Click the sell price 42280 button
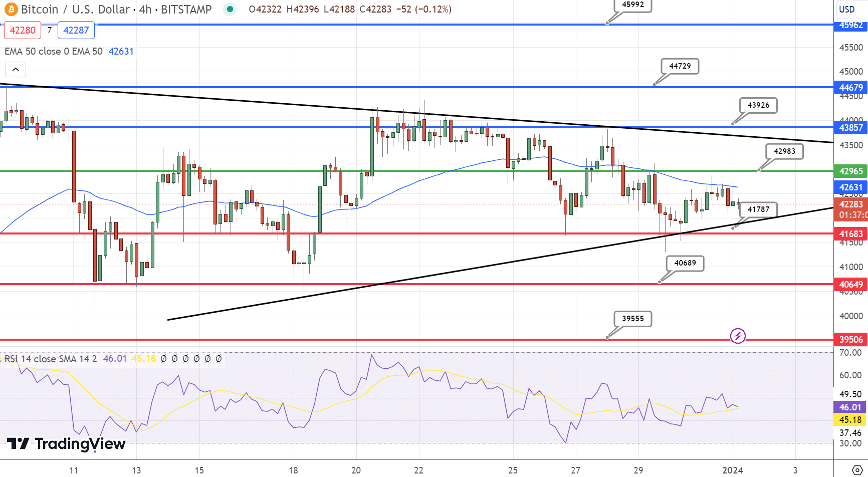Image resolution: width=868 pixels, height=477 pixels. coord(23,30)
